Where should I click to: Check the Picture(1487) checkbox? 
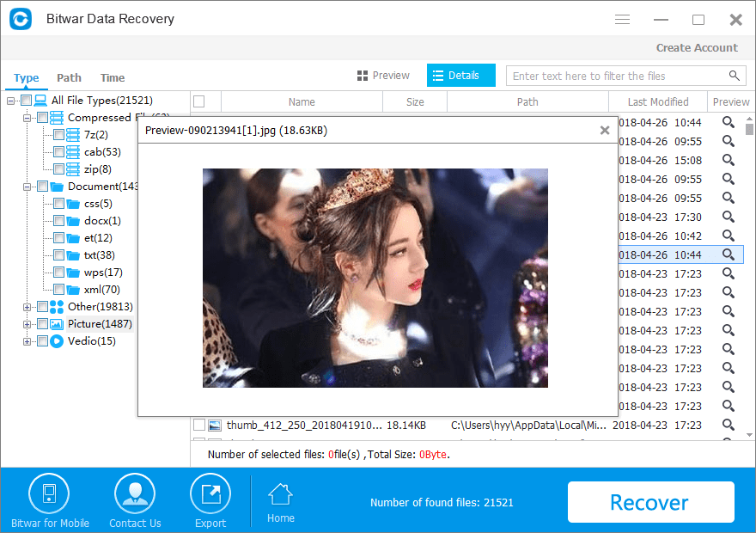point(42,324)
